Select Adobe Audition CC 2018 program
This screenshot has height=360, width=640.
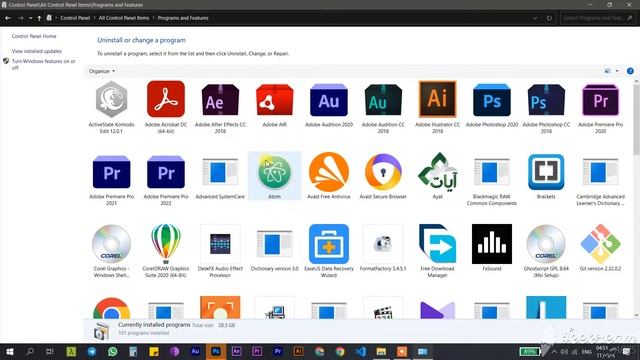383,107
